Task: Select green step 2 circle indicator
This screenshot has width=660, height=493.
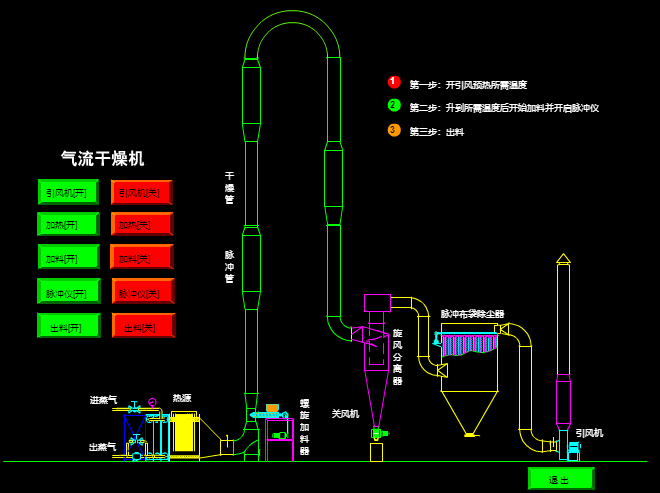Action: point(394,105)
